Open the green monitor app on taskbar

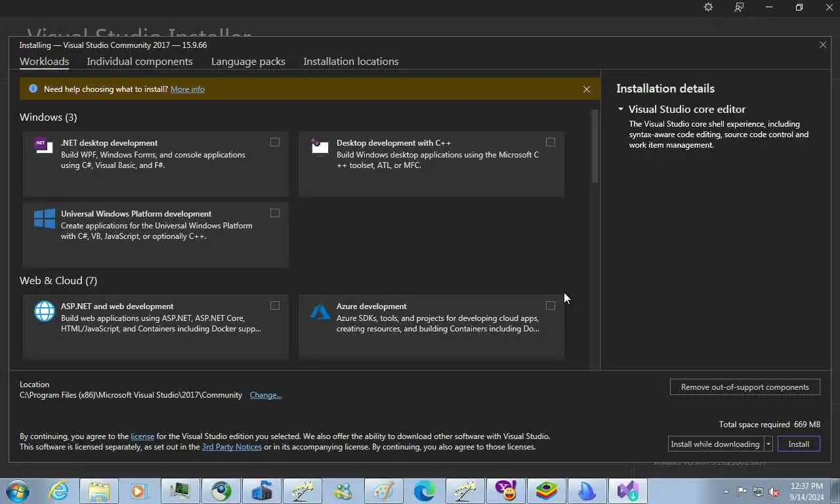[180, 491]
